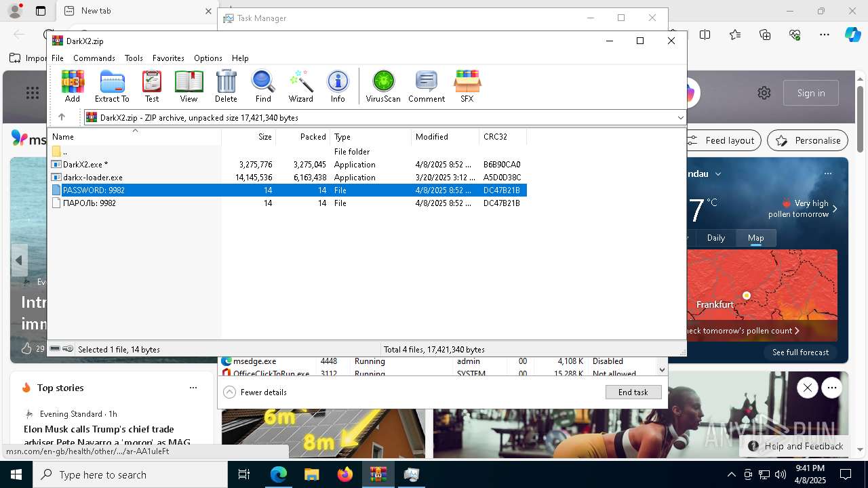
Task: Sort file list by Type column
Action: (370, 137)
